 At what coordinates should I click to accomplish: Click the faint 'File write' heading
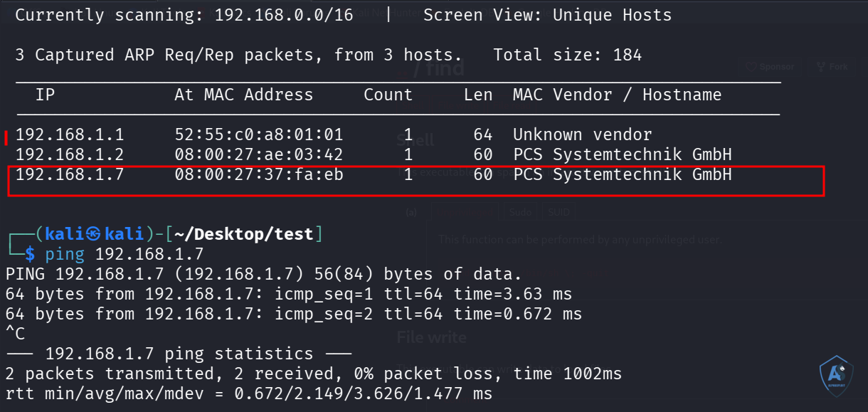pos(432,337)
